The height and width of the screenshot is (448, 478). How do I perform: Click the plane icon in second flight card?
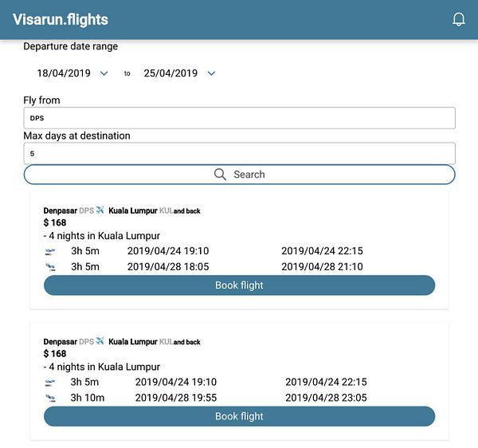pos(100,342)
